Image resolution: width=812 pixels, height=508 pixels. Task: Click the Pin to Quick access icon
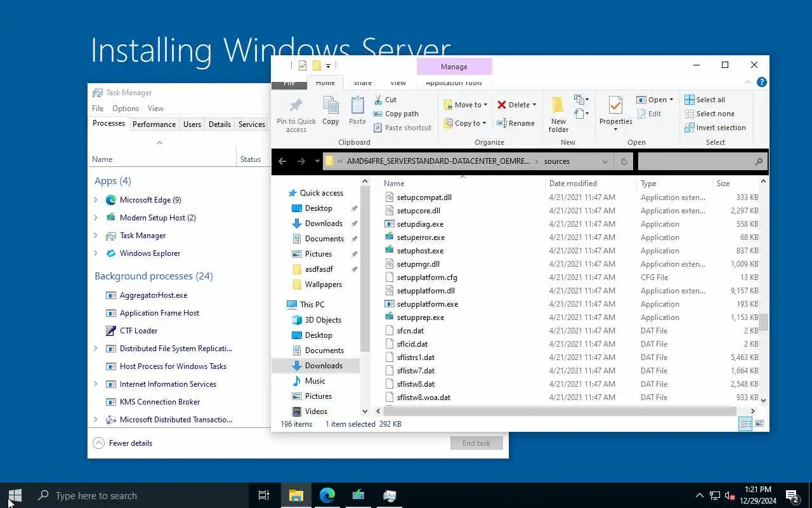(296, 115)
